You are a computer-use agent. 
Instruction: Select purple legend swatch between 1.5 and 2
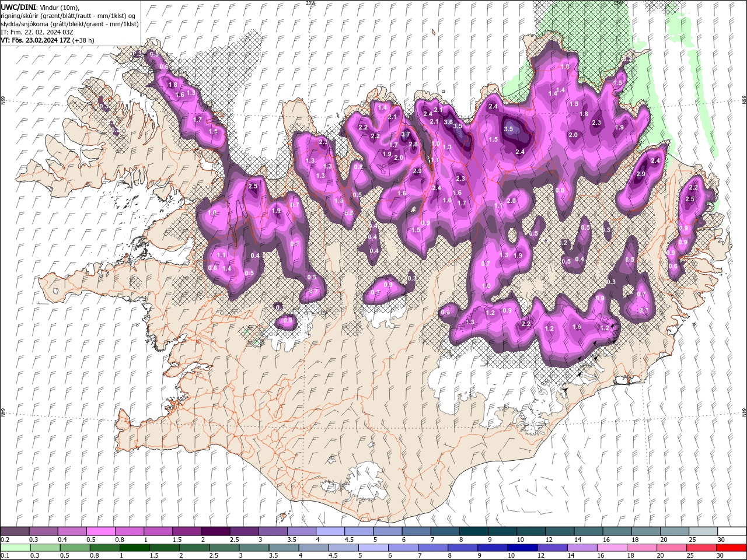click(x=187, y=531)
